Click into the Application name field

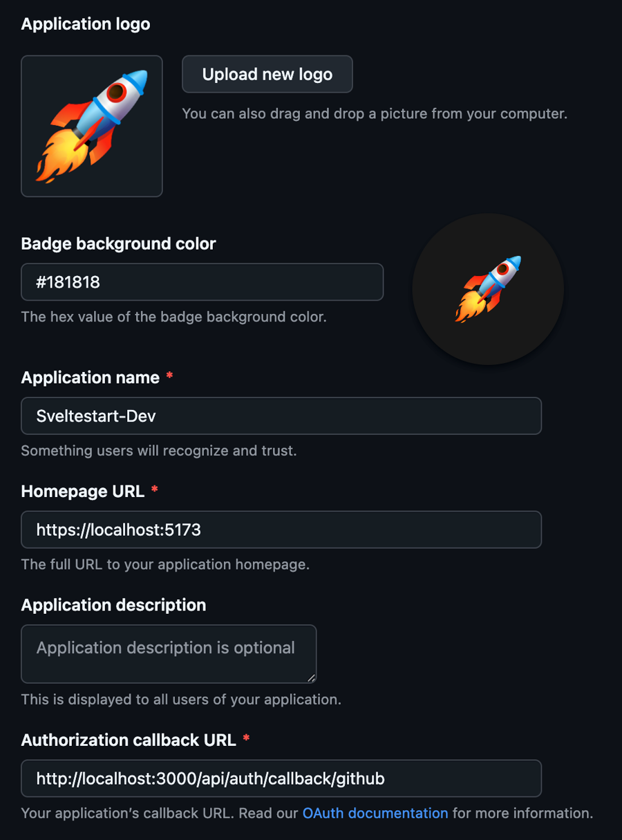click(x=281, y=416)
